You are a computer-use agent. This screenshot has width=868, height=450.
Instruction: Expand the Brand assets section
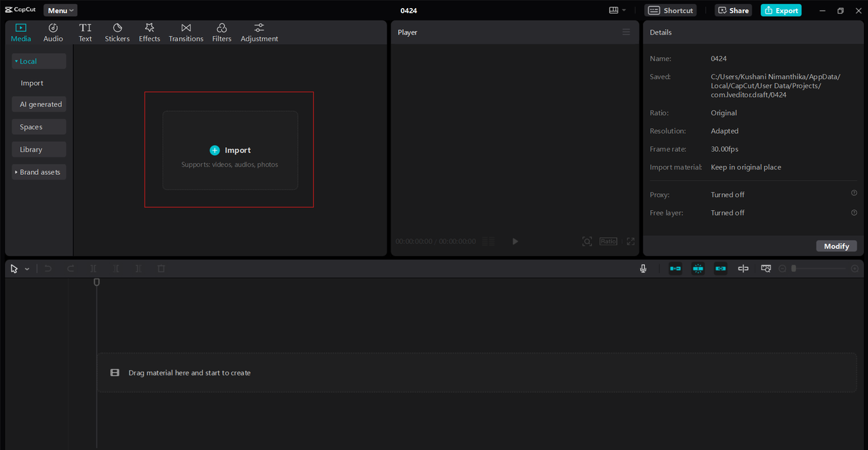point(39,172)
